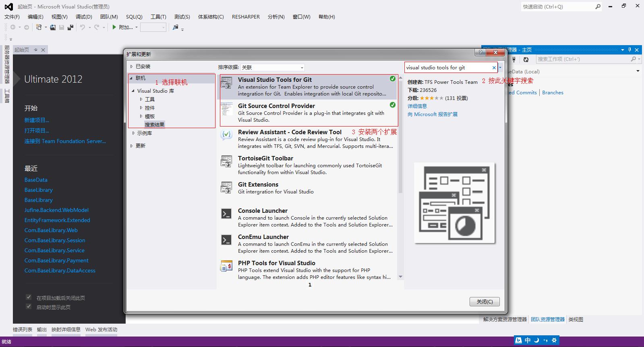Image resolution: width=644 pixels, height=347 pixels.
Task: Expand the 示例库 tree node
Action: [133, 133]
